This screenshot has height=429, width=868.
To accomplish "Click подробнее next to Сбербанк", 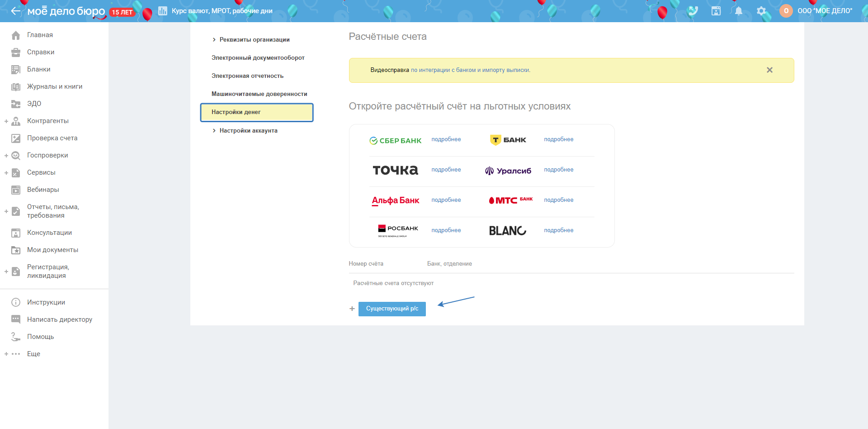I will tap(446, 139).
